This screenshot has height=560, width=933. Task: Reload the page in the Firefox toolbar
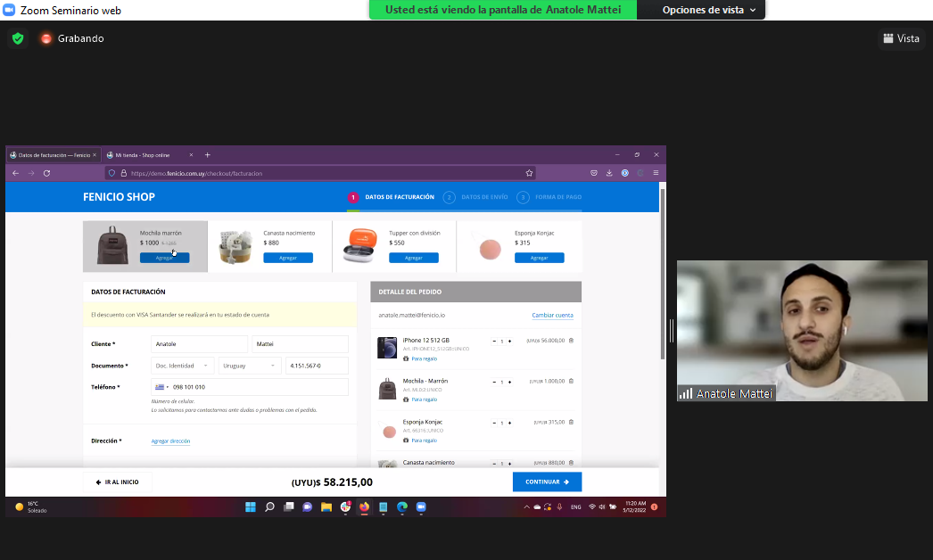point(46,173)
